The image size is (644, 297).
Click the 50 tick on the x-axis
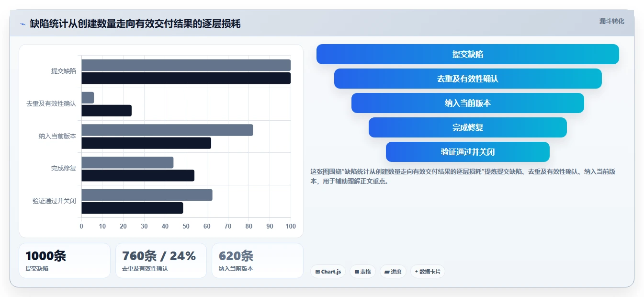point(186,226)
